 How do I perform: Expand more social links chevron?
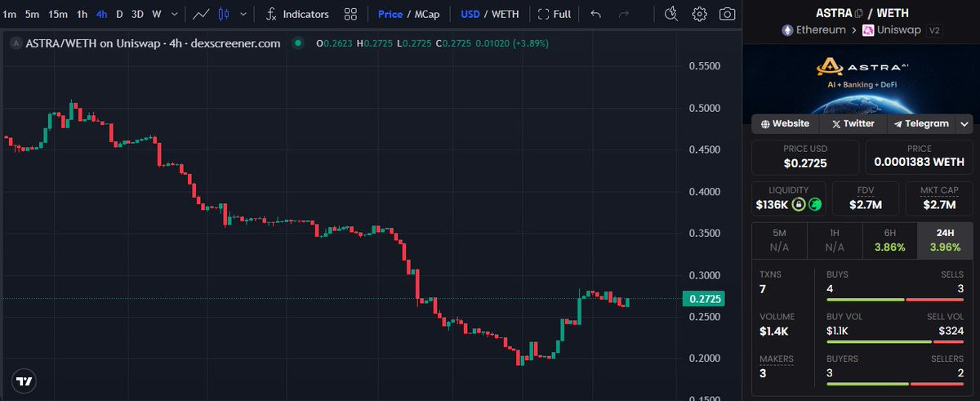pos(964,124)
